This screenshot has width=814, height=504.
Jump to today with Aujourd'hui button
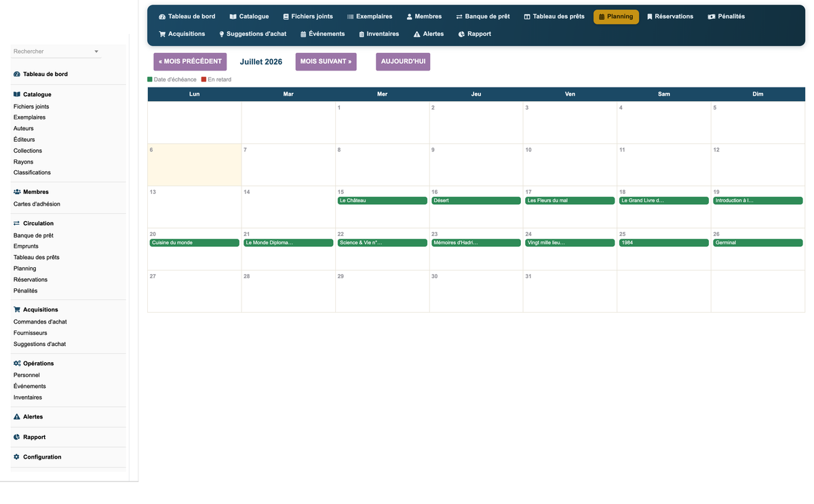pos(403,62)
